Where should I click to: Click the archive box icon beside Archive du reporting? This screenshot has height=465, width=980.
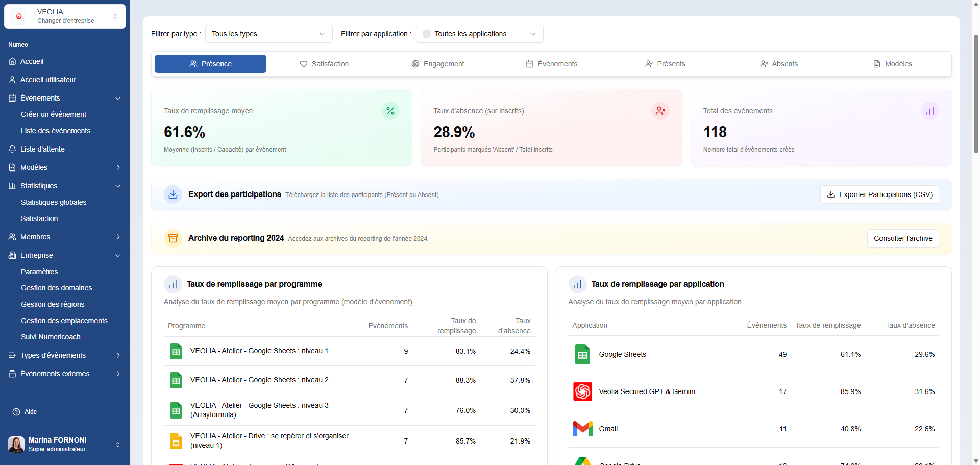click(173, 238)
